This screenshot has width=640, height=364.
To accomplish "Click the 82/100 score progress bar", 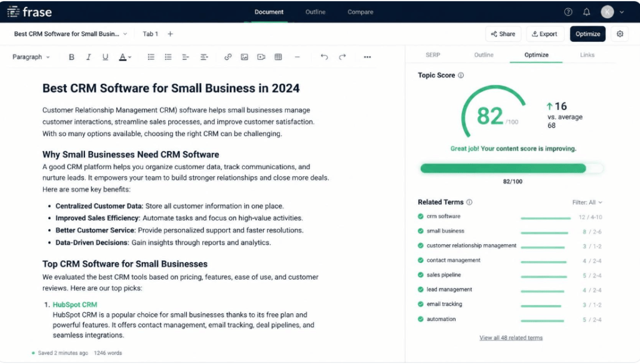I will point(511,169).
